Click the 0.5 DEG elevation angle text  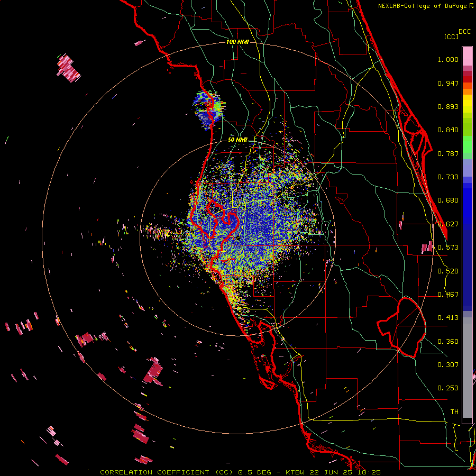pos(254,472)
